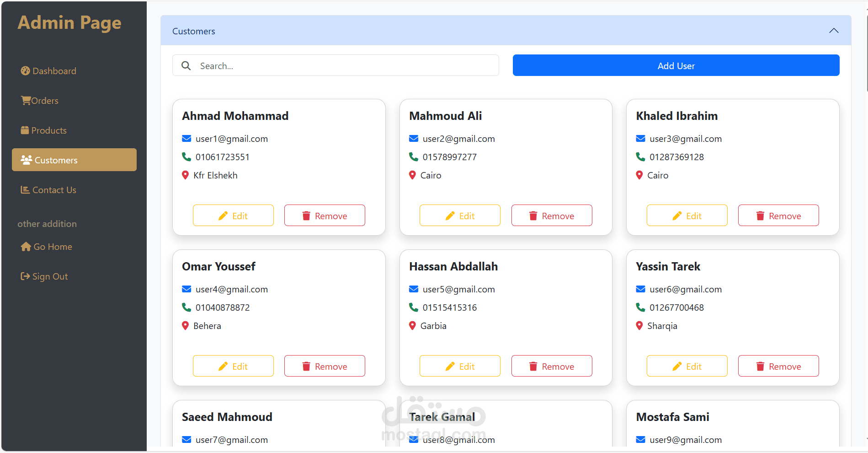This screenshot has height=453, width=868.
Task: Open Contact Us from the sidebar
Action: (54, 190)
